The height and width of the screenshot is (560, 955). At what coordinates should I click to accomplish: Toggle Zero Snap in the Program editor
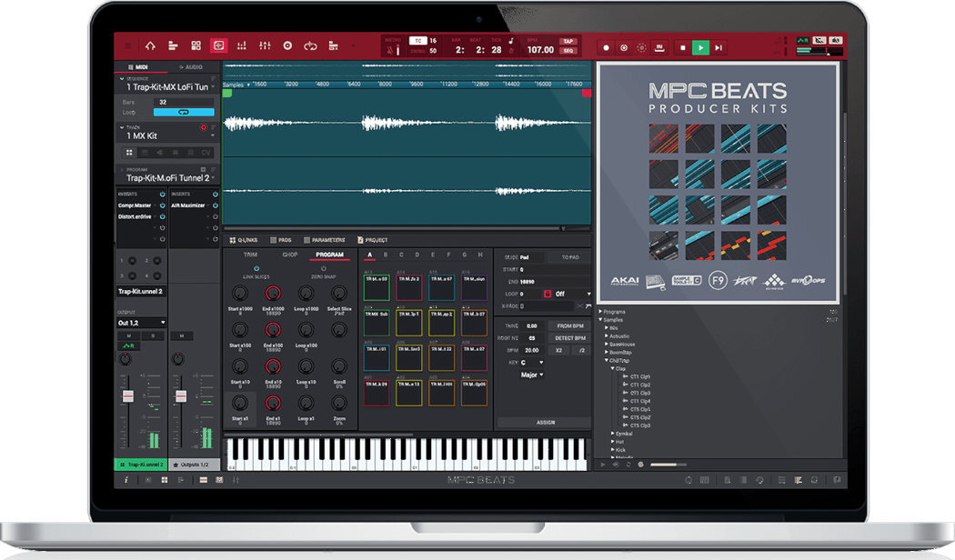pyautogui.click(x=324, y=268)
